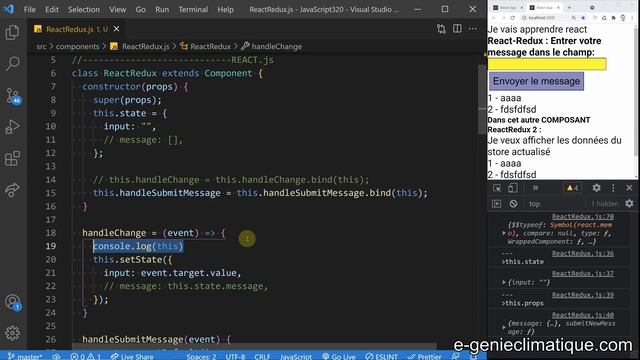Screen dimensions: 640x360
Task: Click the ReactRedux class breadcrumb
Action: click(205, 47)
